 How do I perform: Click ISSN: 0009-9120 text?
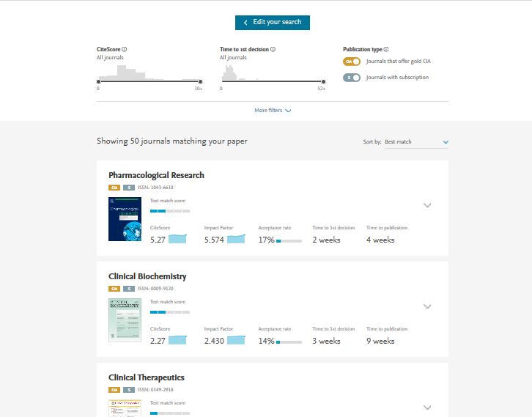point(155,289)
